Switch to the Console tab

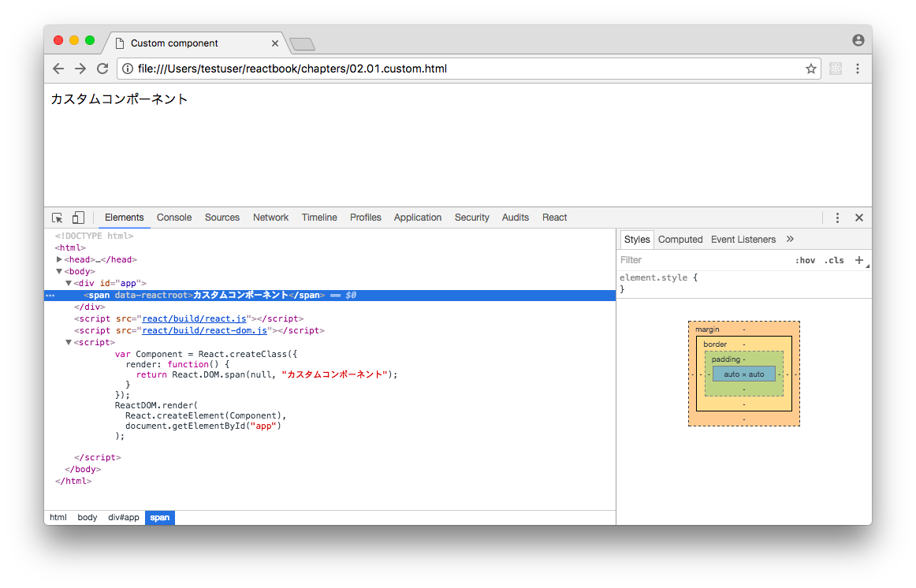click(x=174, y=218)
